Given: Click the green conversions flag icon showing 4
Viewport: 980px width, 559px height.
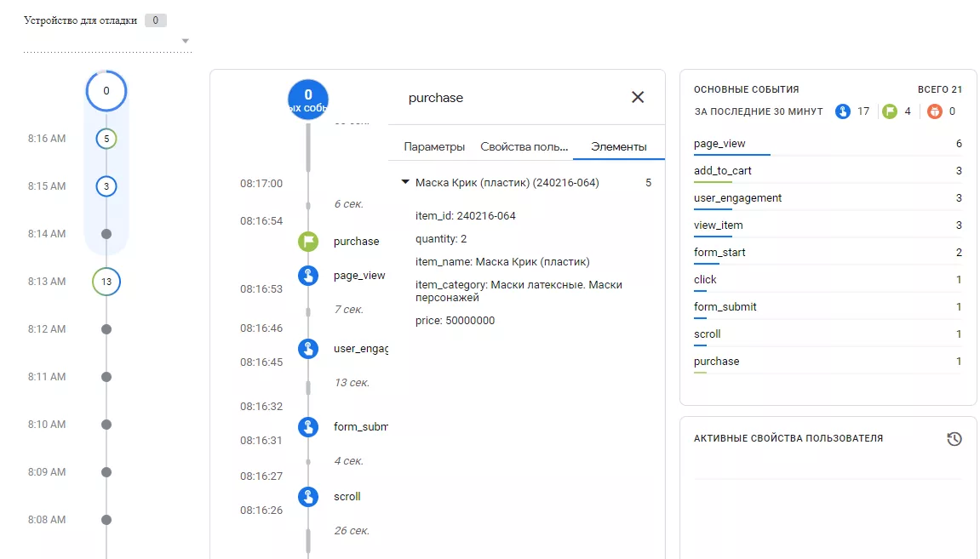Looking at the screenshot, I should [890, 111].
